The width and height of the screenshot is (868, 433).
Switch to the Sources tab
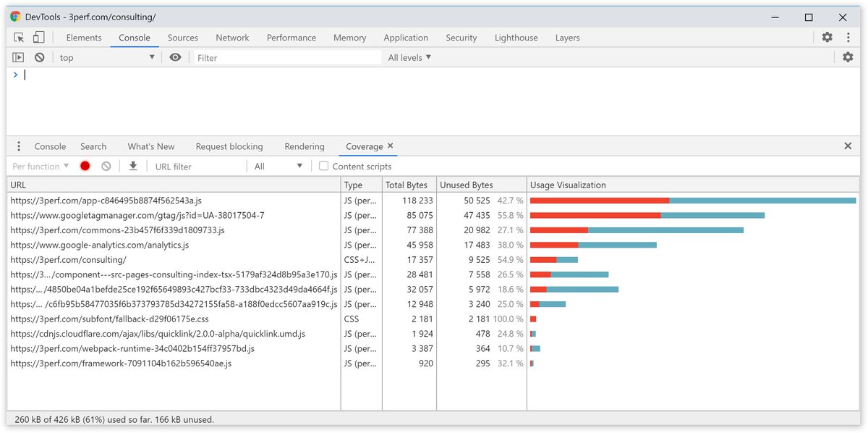click(x=183, y=38)
